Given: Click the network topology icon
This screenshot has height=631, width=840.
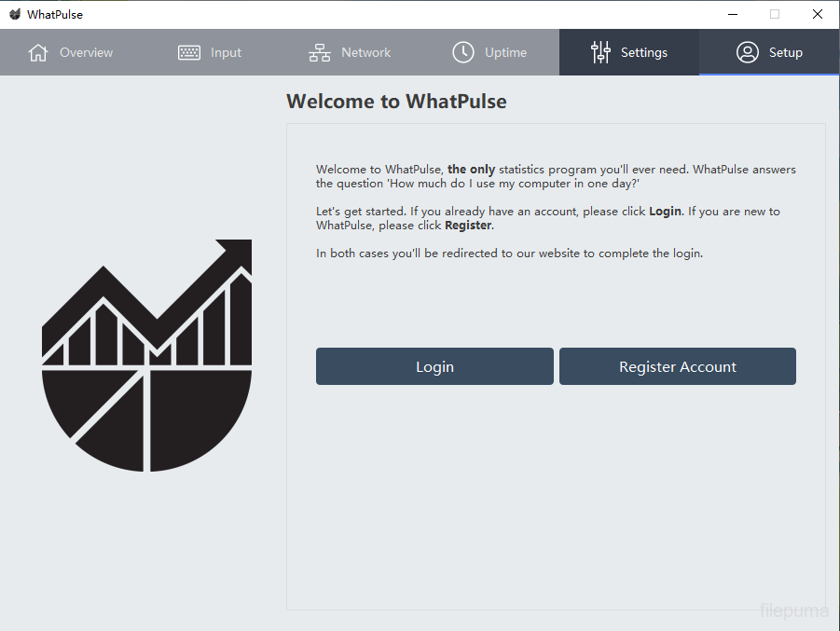Looking at the screenshot, I should (x=320, y=53).
